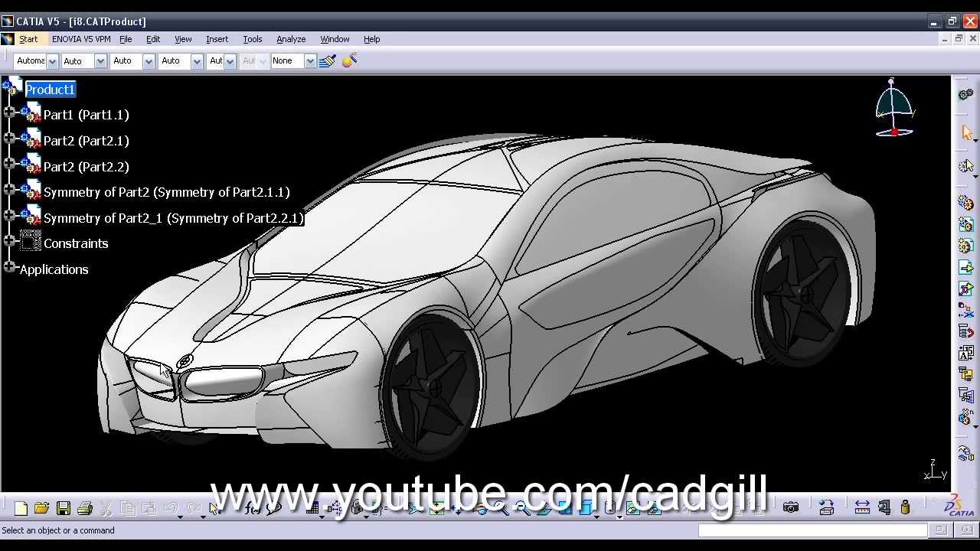Select Part2 (Part2.2) in the tree
The width and height of the screenshot is (980, 551).
click(x=87, y=167)
